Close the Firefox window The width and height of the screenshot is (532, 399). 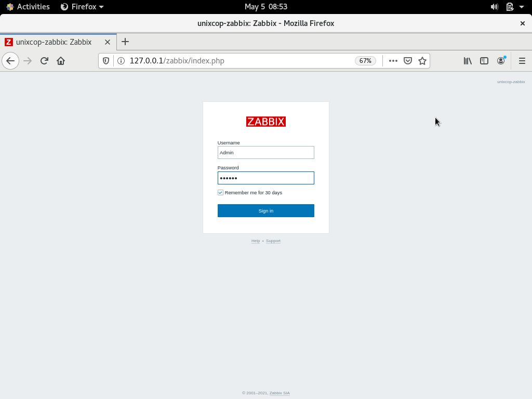[523, 23]
